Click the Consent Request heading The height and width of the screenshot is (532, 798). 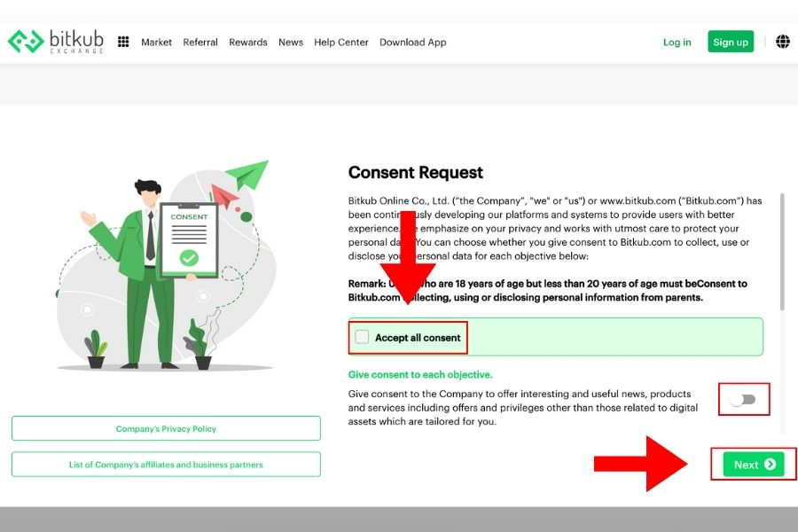415,173
